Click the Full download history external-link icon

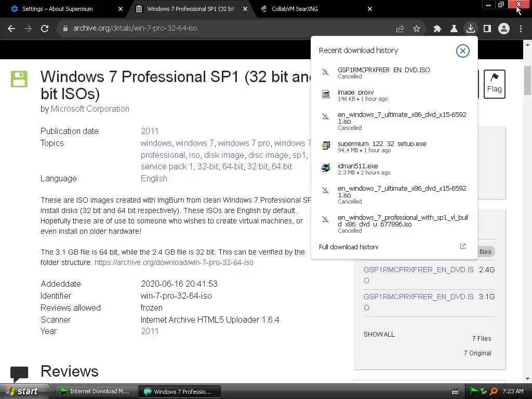[x=462, y=246]
